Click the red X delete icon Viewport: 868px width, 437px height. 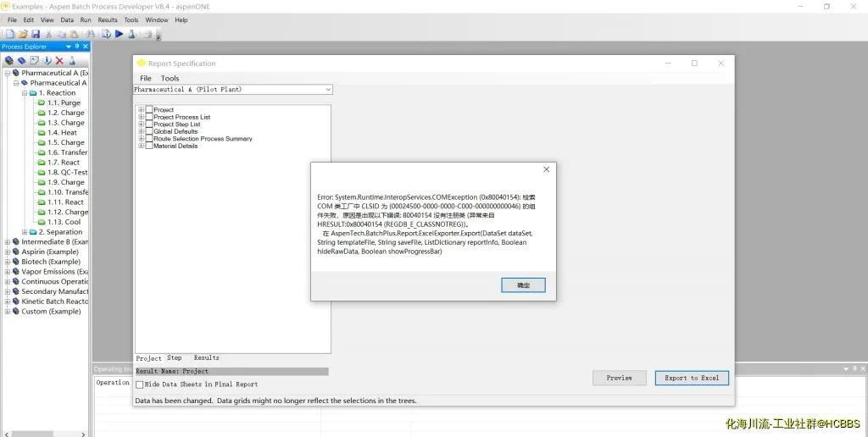pos(59,60)
